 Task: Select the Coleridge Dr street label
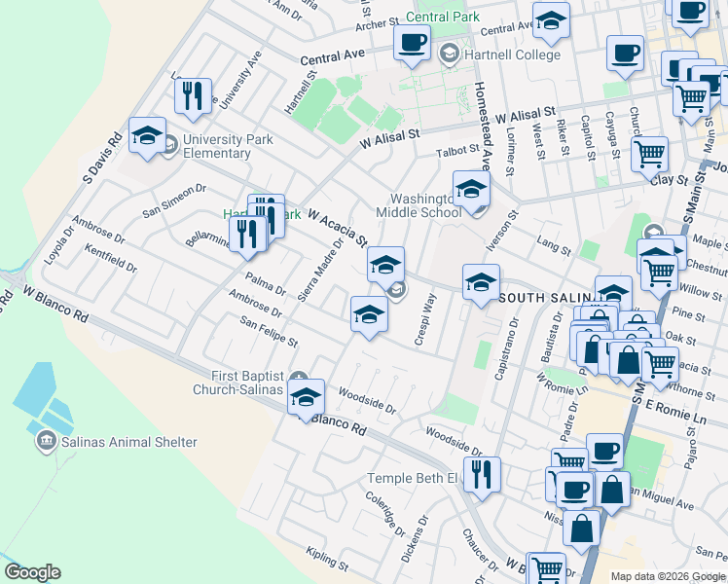point(385,514)
